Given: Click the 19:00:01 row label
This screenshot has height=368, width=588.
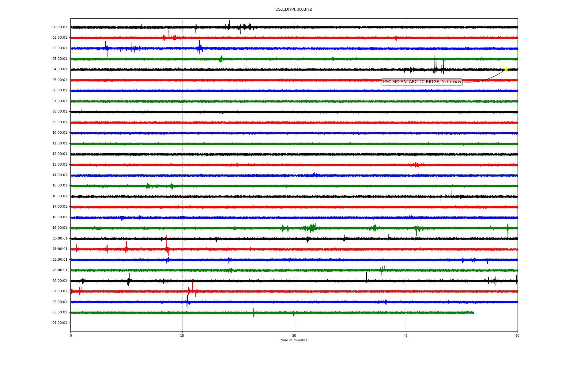Looking at the screenshot, I should click(x=60, y=228).
